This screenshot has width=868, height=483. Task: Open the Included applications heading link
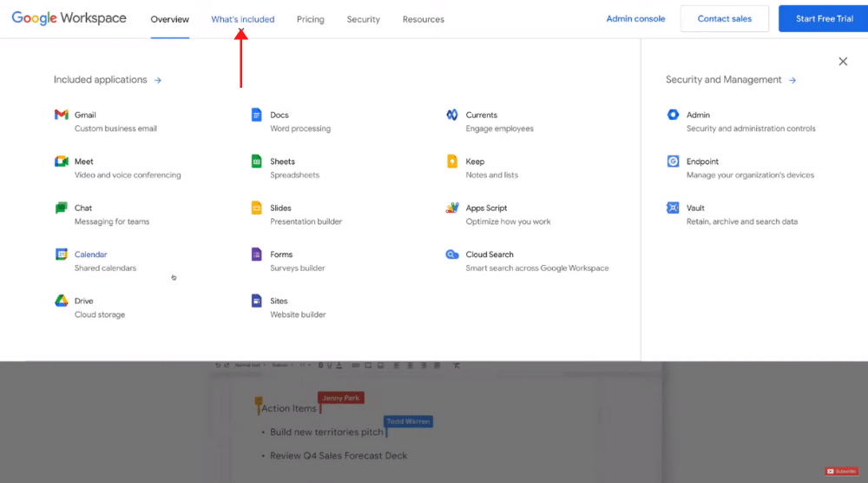[x=100, y=80]
